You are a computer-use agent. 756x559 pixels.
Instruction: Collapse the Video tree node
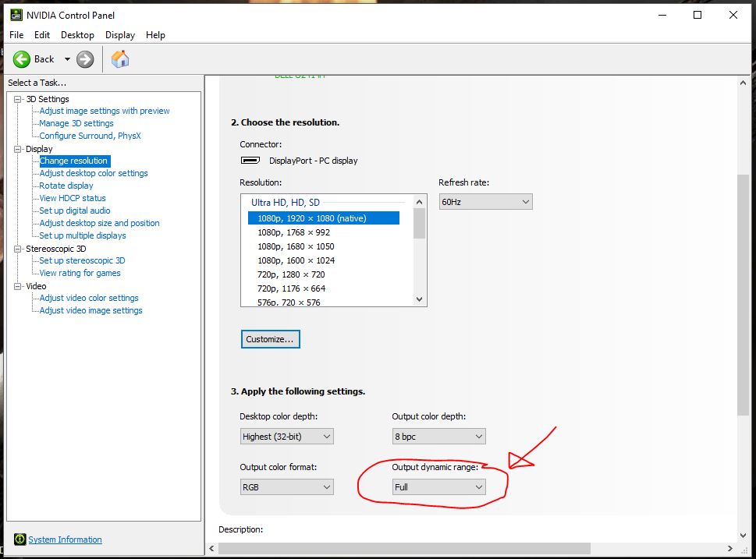18,286
